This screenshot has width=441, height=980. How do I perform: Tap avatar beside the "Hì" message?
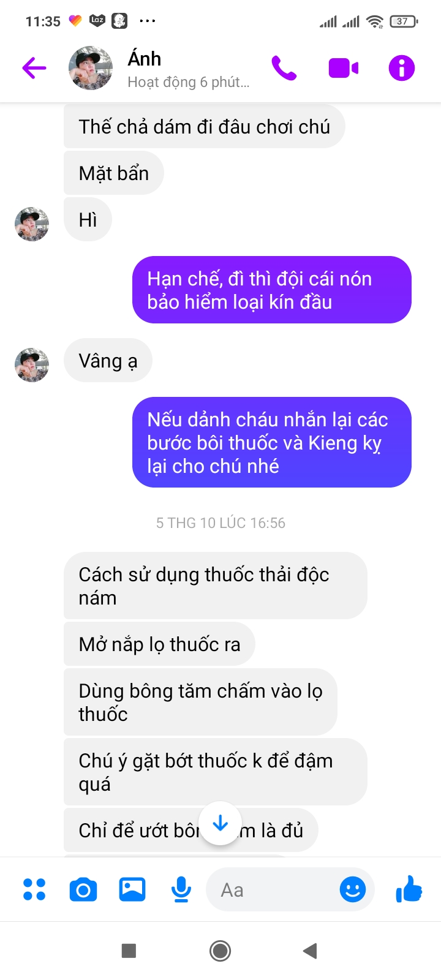(x=32, y=224)
